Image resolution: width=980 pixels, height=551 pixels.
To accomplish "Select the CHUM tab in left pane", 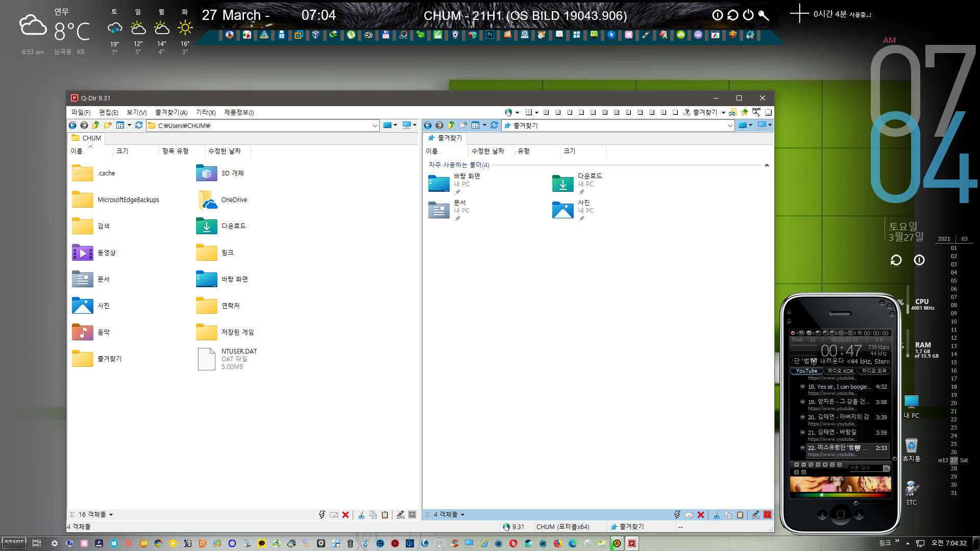I will [x=86, y=138].
